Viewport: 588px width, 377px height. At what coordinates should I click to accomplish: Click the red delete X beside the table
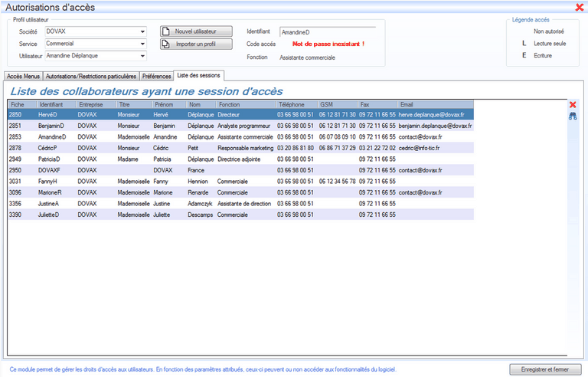click(x=573, y=105)
